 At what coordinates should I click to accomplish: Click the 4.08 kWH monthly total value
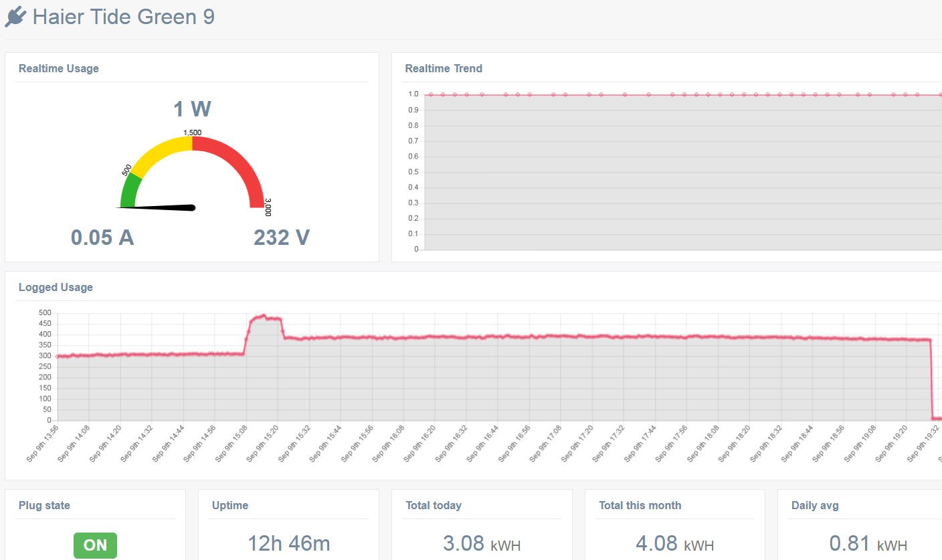pos(674,544)
